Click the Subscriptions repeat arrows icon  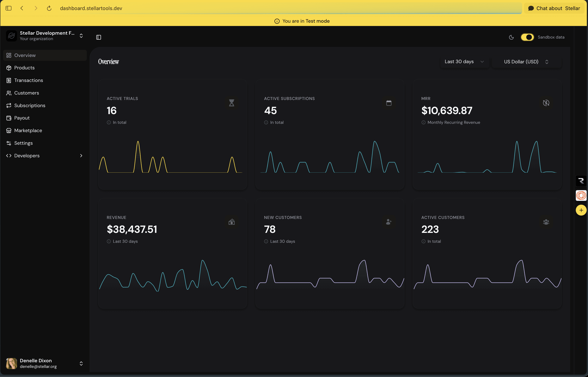(x=9, y=106)
